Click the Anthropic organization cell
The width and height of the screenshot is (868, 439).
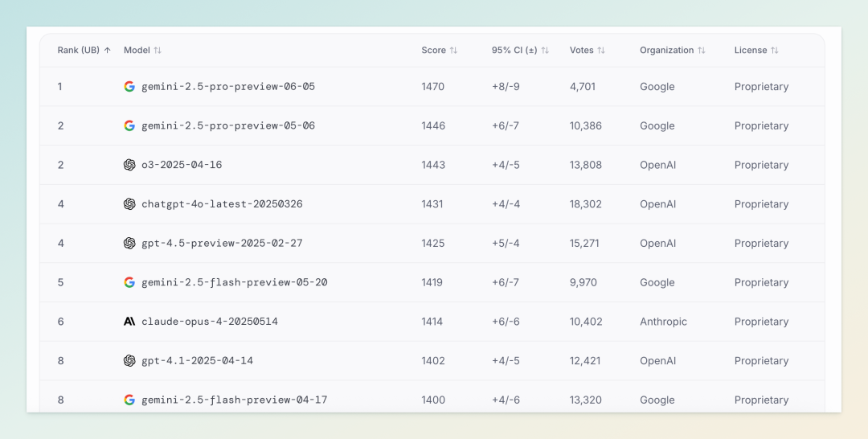[x=663, y=322]
